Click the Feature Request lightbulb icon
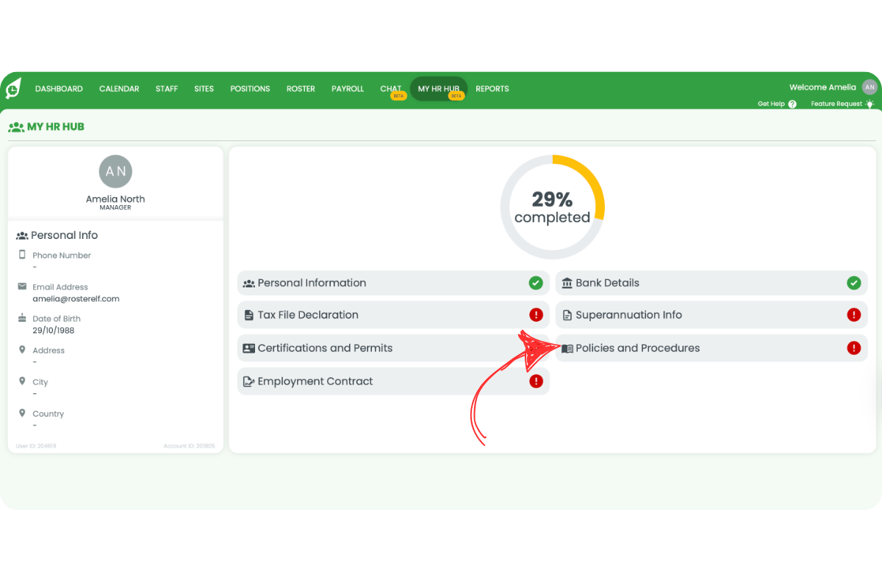The height and width of the screenshot is (588, 882). 870,104
